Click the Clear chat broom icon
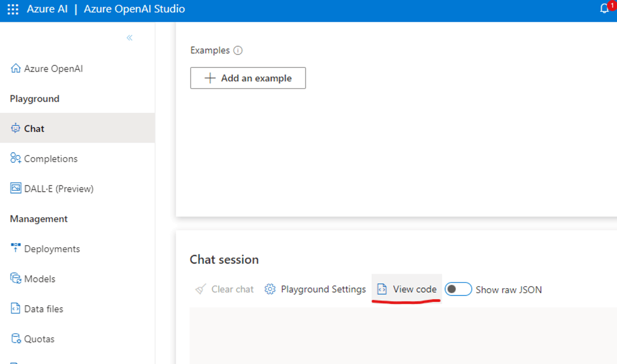The height and width of the screenshot is (364, 617). (x=201, y=289)
